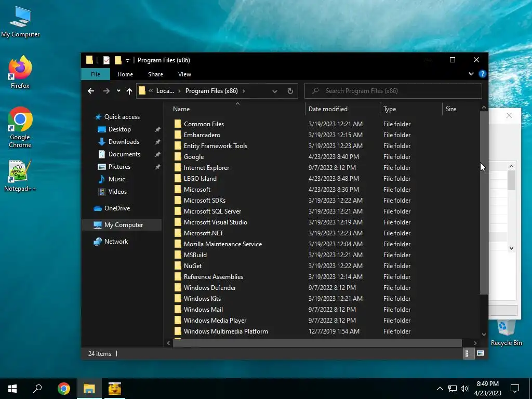Open taskbar Search magnifier
The height and width of the screenshot is (399, 532).
[37, 389]
